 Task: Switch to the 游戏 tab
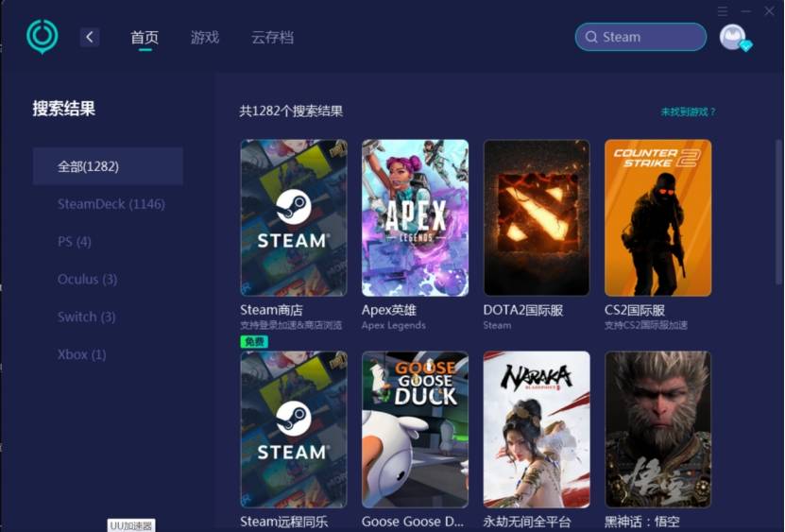click(205, 37)
